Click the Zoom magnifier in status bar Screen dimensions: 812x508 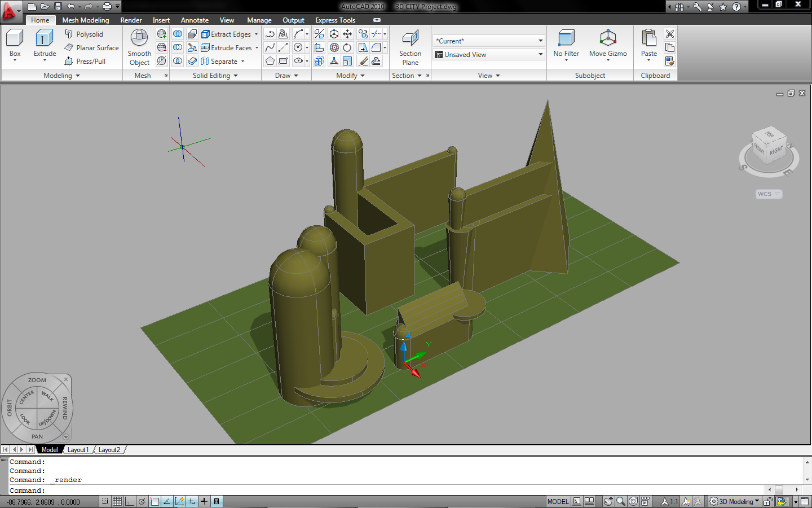coord(620,501)
